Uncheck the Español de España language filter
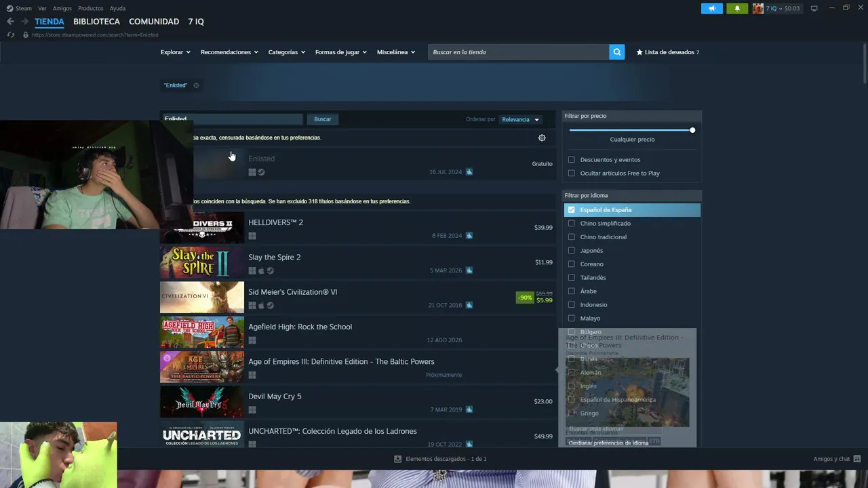The height and width of the screenshot is (488, 868). pos(571,210)
